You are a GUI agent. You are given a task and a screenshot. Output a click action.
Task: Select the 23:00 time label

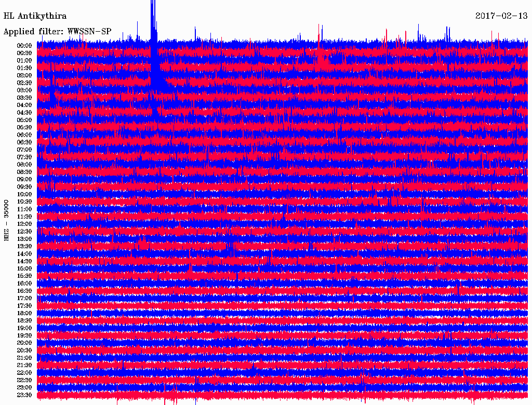tap(24, 387)
